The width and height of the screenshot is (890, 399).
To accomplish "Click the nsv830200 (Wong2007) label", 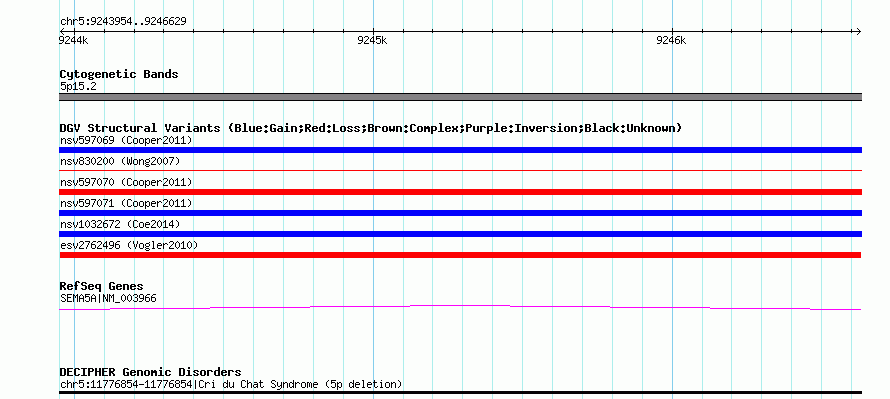I will (x=120, y=161).
